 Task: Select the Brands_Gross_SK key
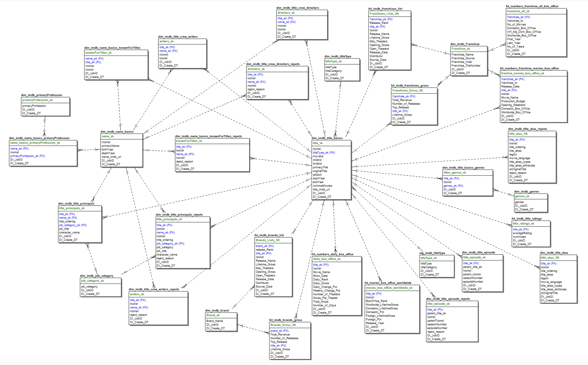tap(283, 325)
